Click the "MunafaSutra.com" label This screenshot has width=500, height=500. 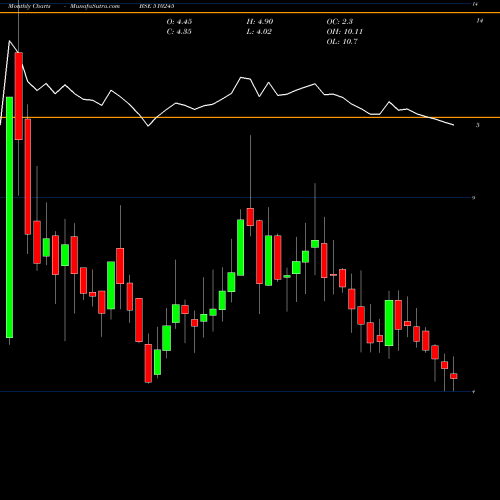point(95,6)
